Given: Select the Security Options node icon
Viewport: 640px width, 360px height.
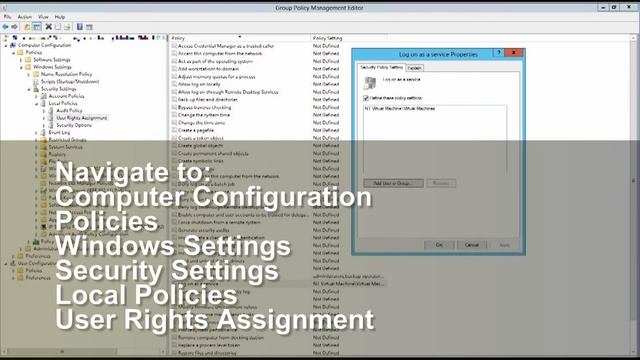Looking at the screenshot, I should pyautogui.click(x=51, y=125).
